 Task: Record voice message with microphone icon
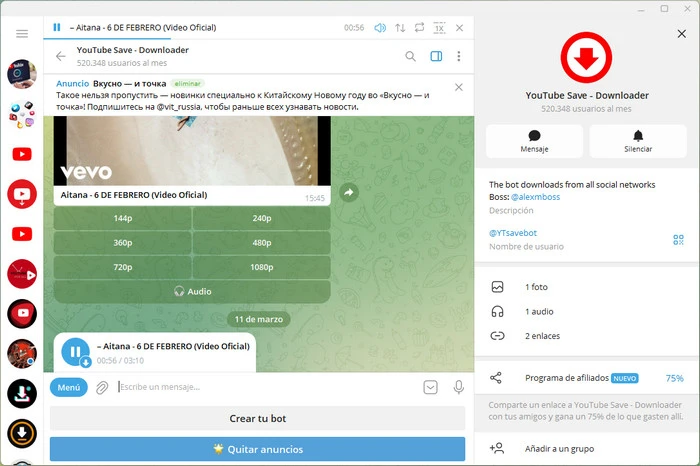458,387
